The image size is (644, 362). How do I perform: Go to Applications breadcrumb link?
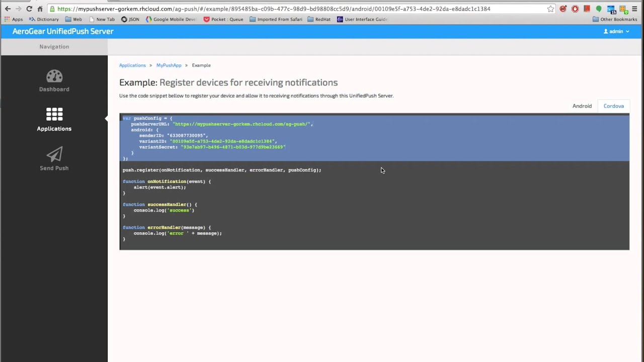[x=132, y=65]
